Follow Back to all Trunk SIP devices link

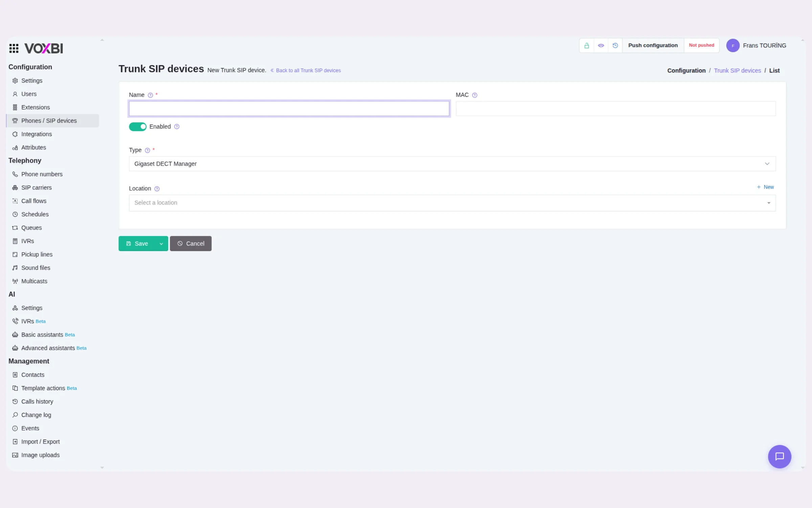click(306, 70)
